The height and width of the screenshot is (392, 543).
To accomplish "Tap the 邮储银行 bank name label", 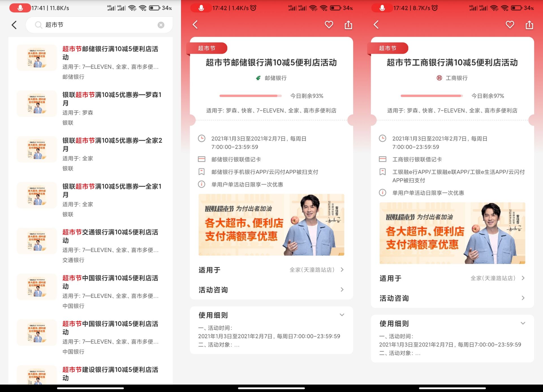I will click(x=275, y=78).
